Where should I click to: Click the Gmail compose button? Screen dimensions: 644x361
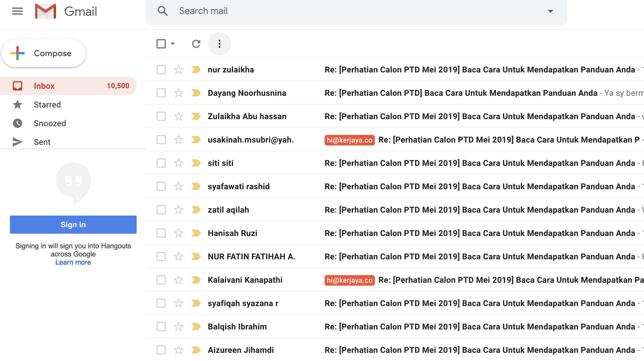44,53
